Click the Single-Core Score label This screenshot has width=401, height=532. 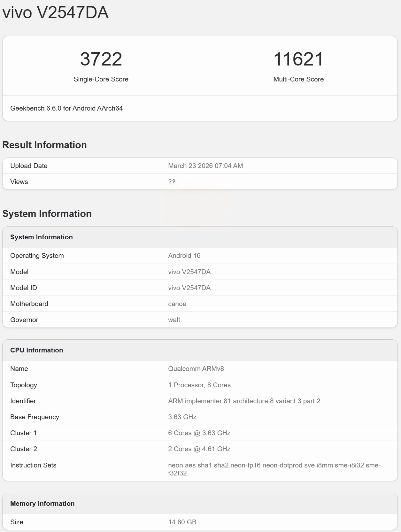(x=101, y=79)
